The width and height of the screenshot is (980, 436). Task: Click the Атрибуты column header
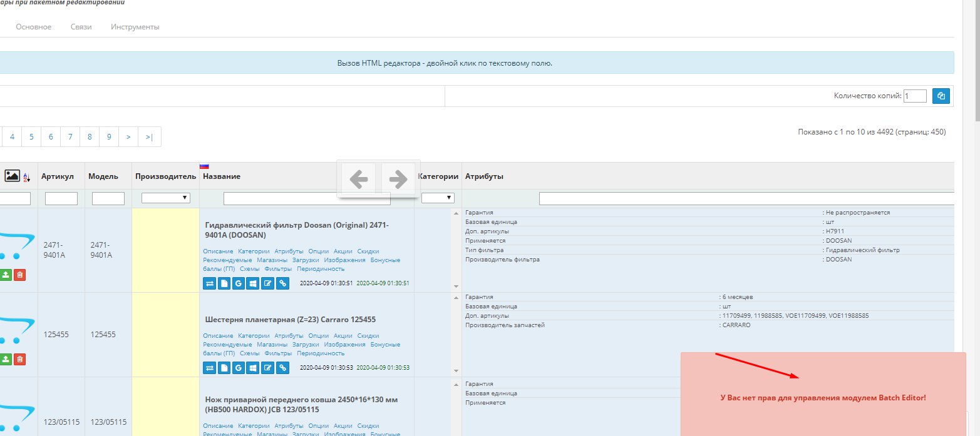pyautogui.click(x=484, y=176)
